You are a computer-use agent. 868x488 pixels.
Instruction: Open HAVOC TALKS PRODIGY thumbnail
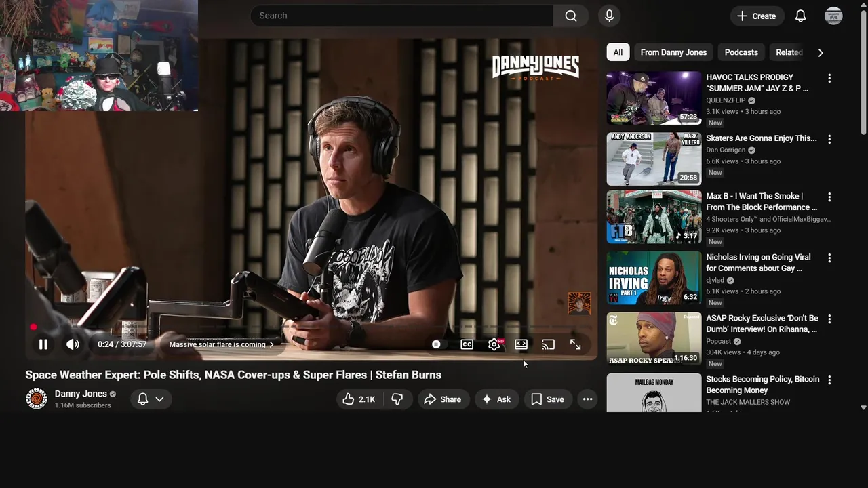click(654, 98)
